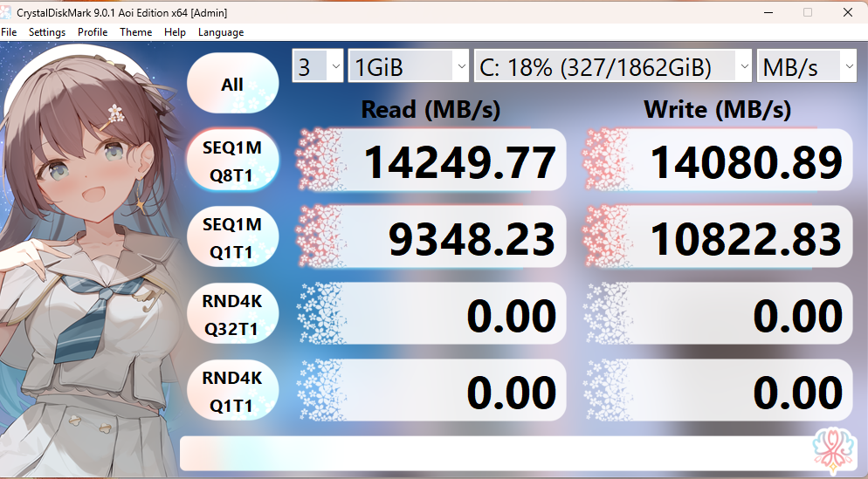Expand the 1GiB test size dropdown

409,67
